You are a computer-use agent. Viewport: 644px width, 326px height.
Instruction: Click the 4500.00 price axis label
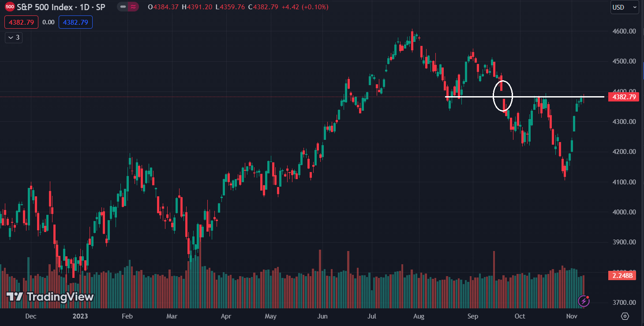click(x=624, y=61)
